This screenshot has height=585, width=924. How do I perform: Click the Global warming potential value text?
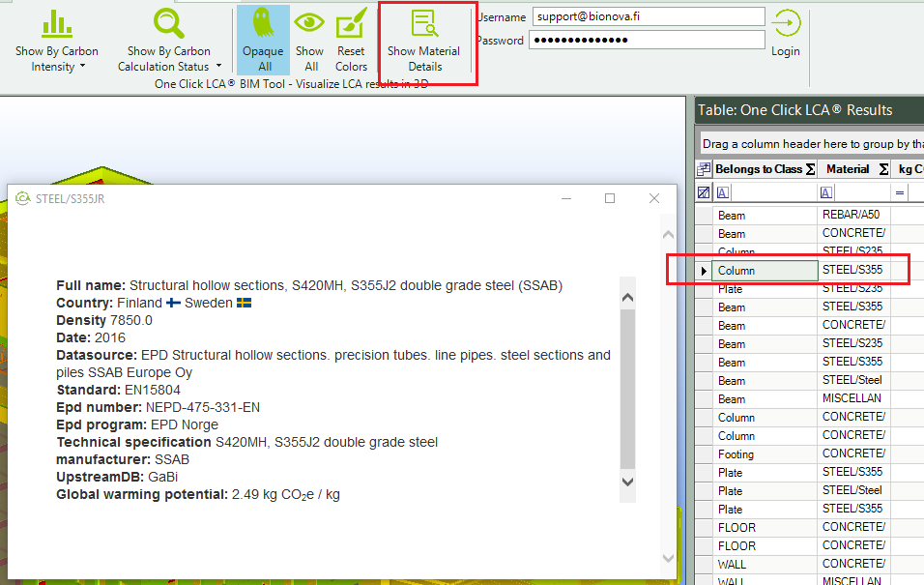(286, 495)
